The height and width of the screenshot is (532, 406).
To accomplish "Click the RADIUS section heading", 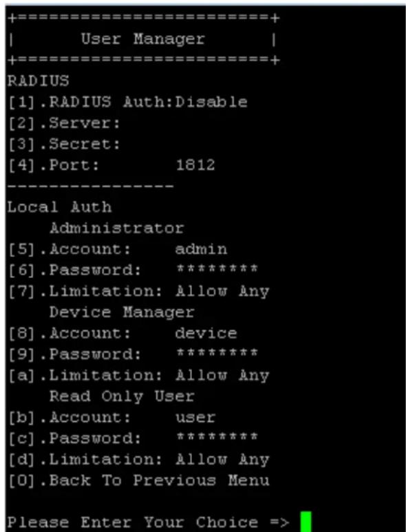I will pyautogui.click(x=39, y=81).
